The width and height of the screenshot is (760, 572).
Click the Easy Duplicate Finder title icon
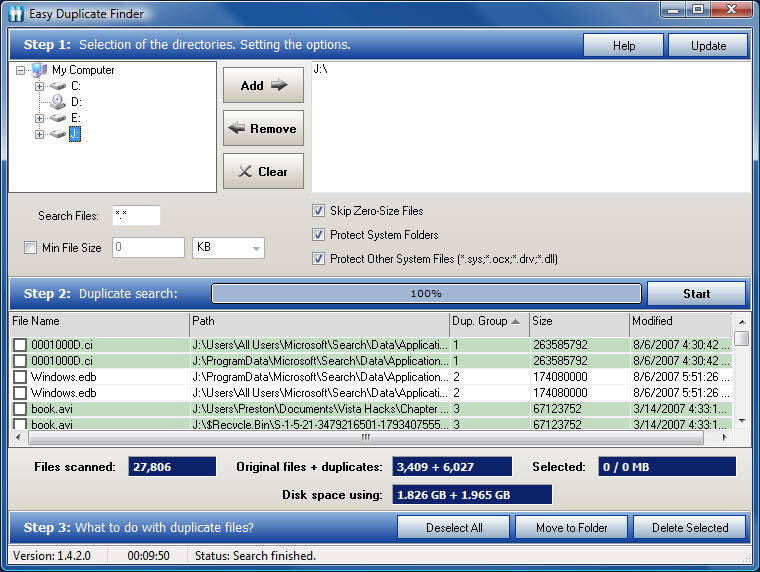coord(16,14)
